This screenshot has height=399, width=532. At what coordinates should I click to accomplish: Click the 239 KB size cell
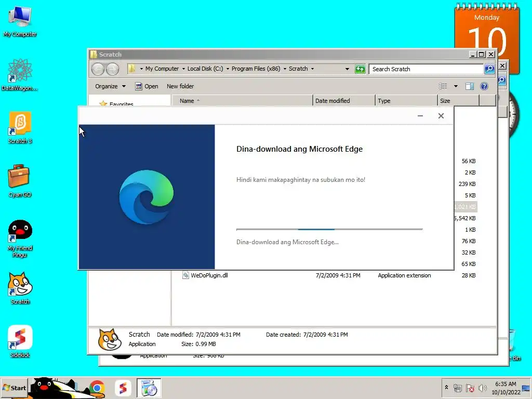467,184
